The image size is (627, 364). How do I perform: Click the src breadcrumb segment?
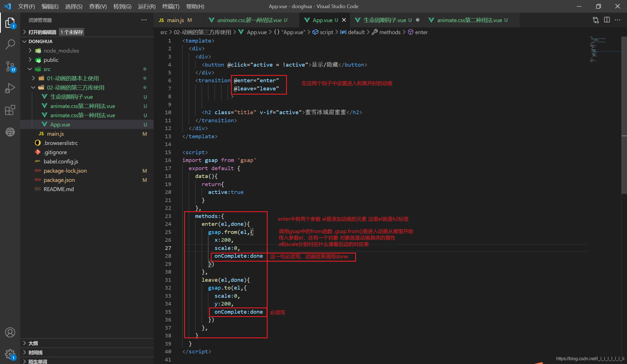[x=164, y=32]
